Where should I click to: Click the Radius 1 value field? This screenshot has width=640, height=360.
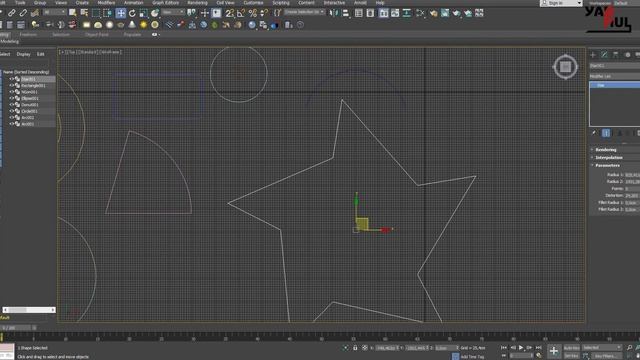point(632,175)
